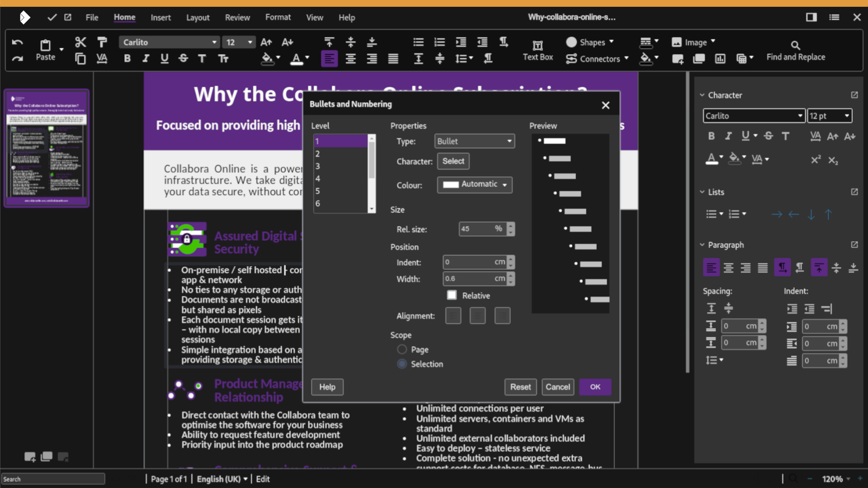
Task: Toggle Strikethrough in main toolbar
Action: point(183,58)
